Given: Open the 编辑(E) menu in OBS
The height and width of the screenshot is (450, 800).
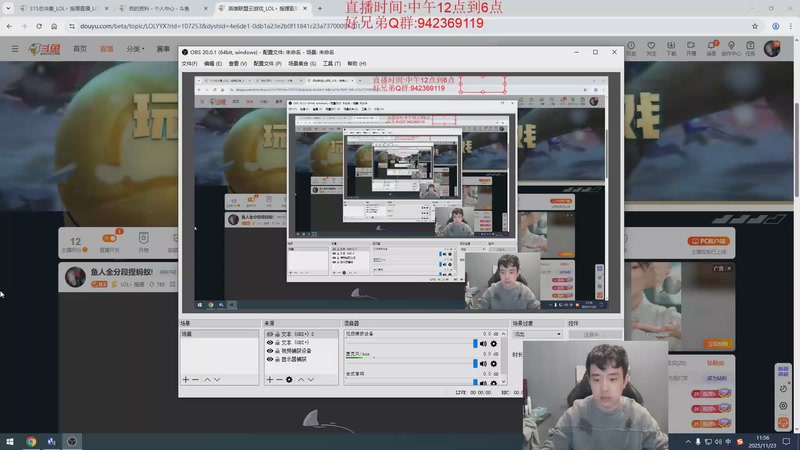Looking at the screenshot, I should [x=213, y=64].
